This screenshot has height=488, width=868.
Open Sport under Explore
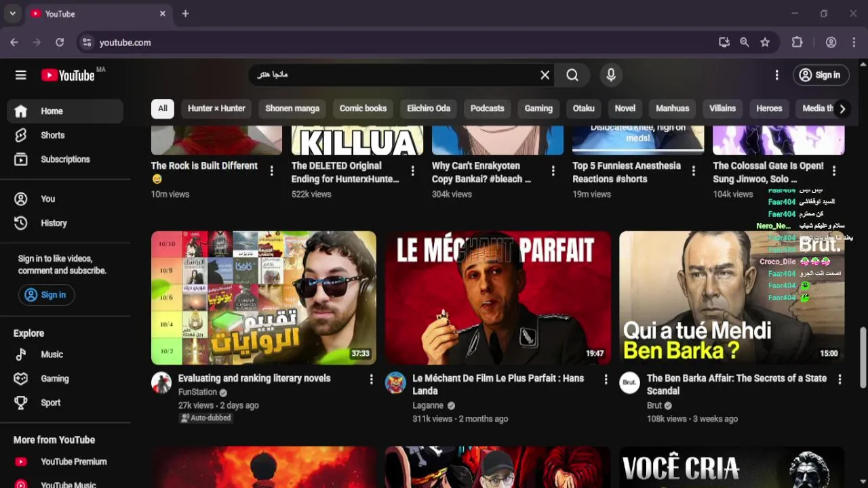click(65, 403)
